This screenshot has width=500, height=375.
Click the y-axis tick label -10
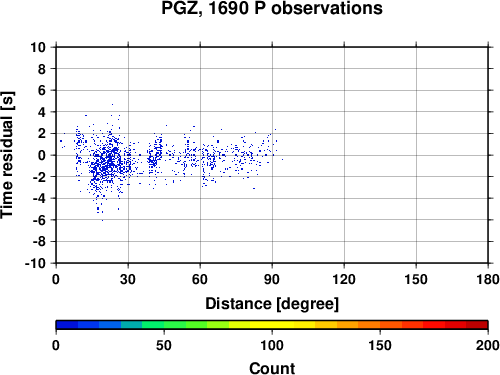tap(35, 263)
